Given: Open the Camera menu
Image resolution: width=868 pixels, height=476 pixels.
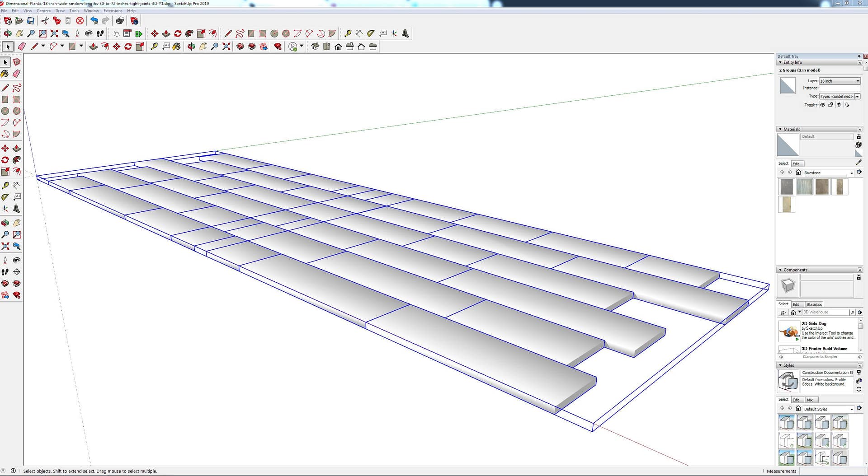Looking at the screenshot, I should [43, 11].
